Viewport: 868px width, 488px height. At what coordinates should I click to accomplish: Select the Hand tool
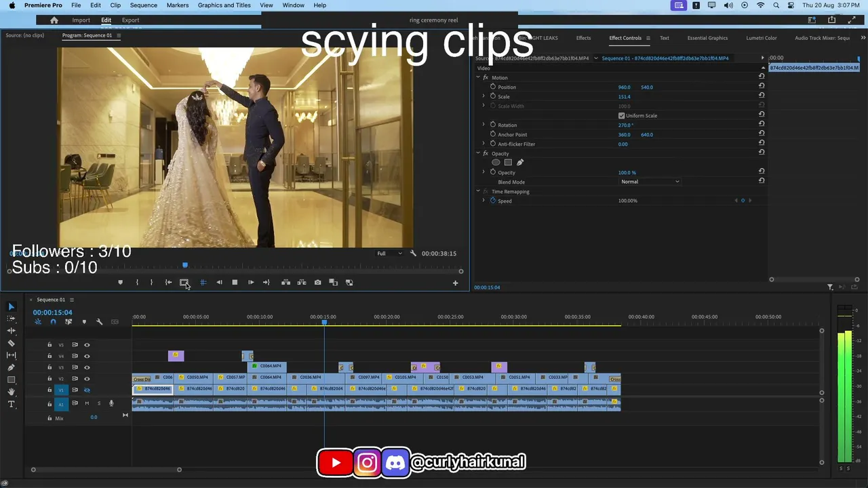(11, 392)
